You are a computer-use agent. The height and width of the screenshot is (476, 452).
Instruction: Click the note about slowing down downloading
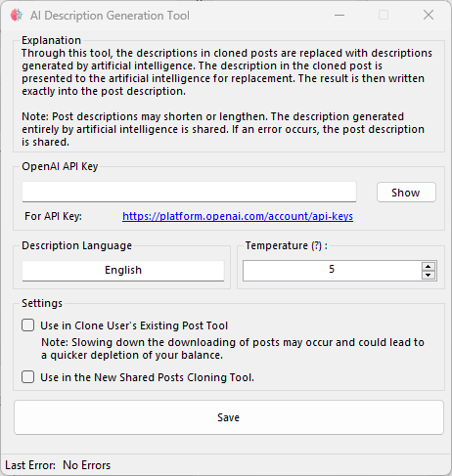(233, 349)
